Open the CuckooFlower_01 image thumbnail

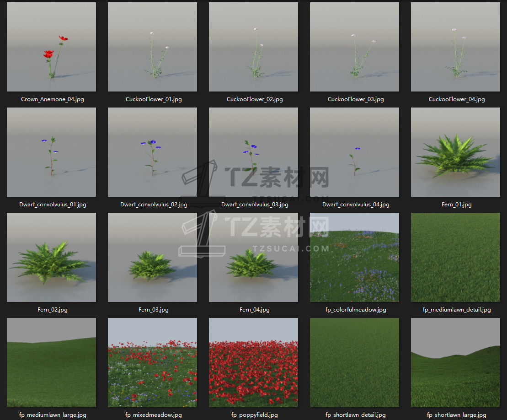click(x=152, y=47)
